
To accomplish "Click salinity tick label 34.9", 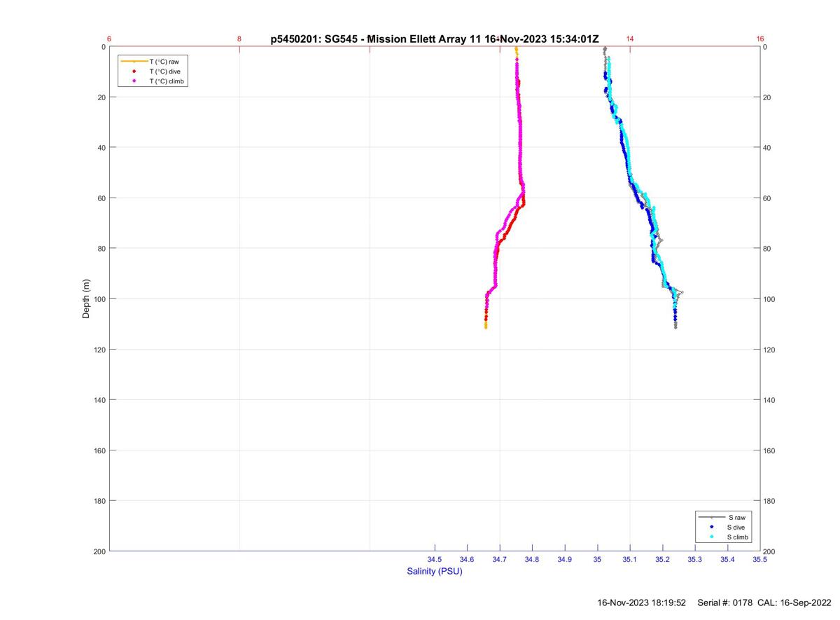I will (x=565, y=559).
